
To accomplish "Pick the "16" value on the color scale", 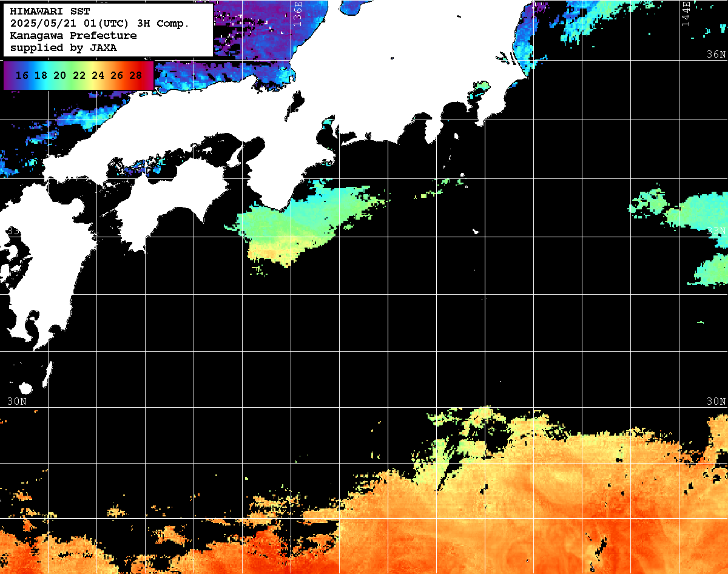I will (x=22, y=76).
